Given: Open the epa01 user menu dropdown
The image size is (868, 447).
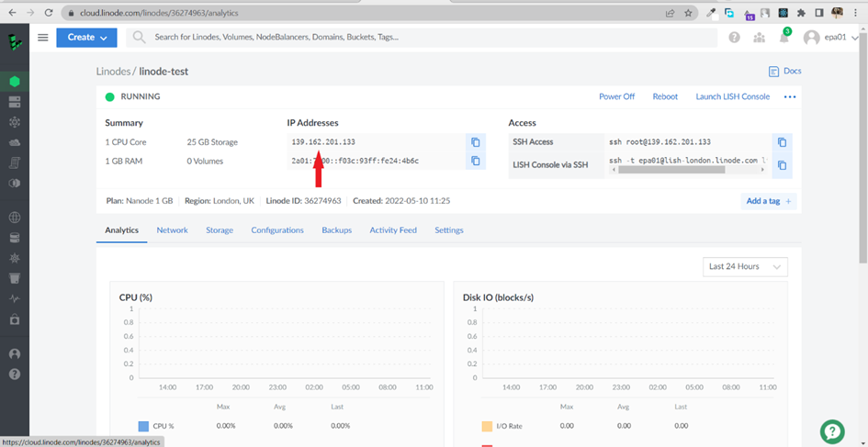Looking at the screenshot, I should coord(831,38).
